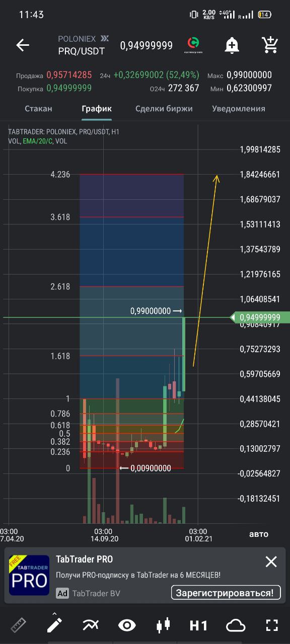The image size is (290, 644).
Task: Toggle the авто price scale button
Action: coord(259,534)
